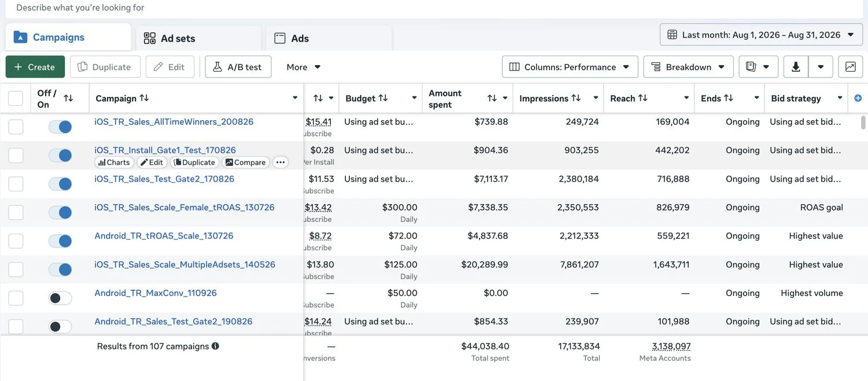The height and width of the screenshot is (381, 868).
Task: Click the green Create button
Action: pos(35,67)
